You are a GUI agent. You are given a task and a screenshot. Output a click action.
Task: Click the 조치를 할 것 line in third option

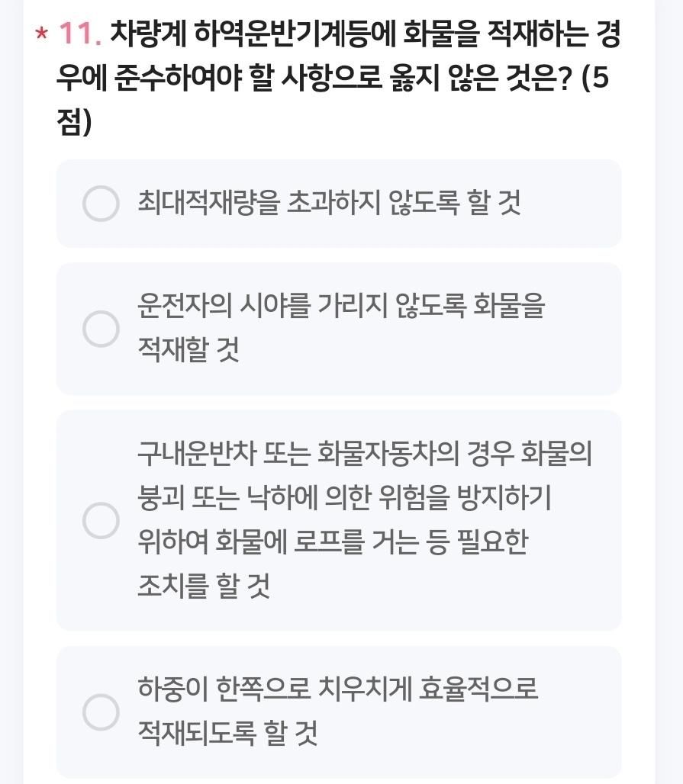point(203,586)
